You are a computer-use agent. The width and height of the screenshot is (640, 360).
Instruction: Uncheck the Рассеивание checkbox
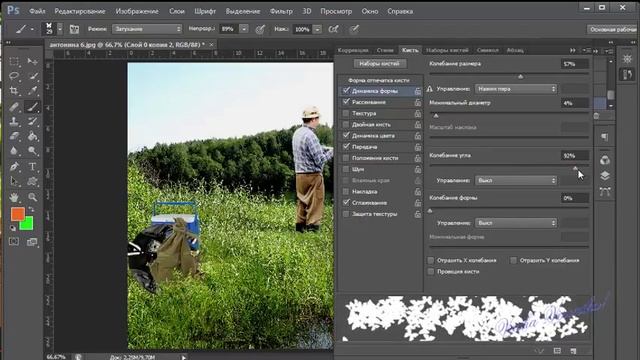(346, 102)
